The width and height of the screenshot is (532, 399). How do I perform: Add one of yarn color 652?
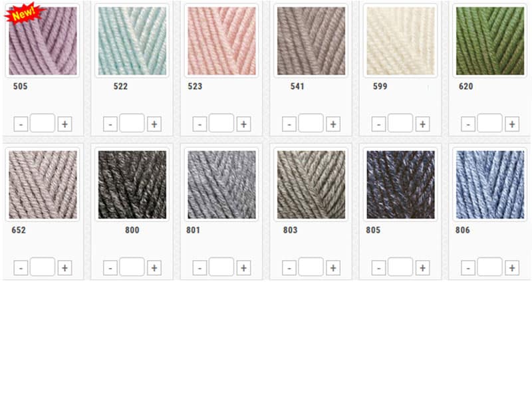(65, 268)
